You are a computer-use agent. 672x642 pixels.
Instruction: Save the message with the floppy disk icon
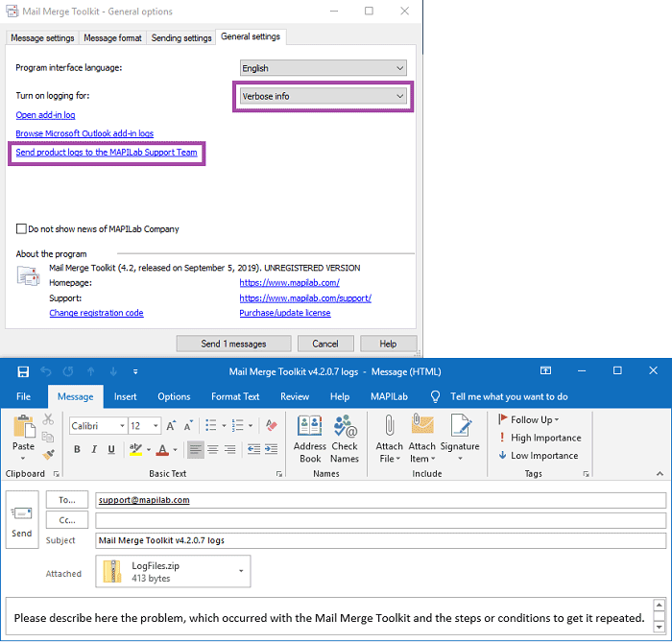coord(23,371)
